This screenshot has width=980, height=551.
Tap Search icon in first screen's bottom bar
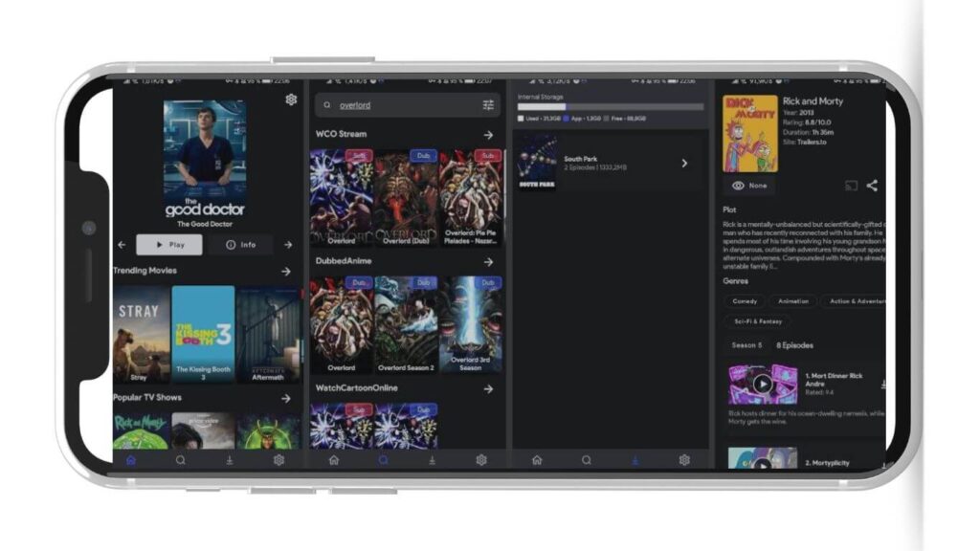pyautogui.click(x=181, y=460)
